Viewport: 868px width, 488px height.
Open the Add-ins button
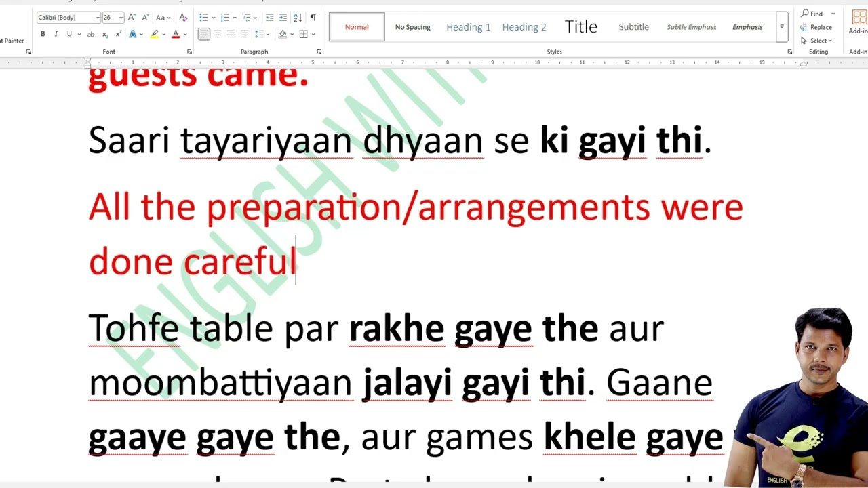(859, 22)
